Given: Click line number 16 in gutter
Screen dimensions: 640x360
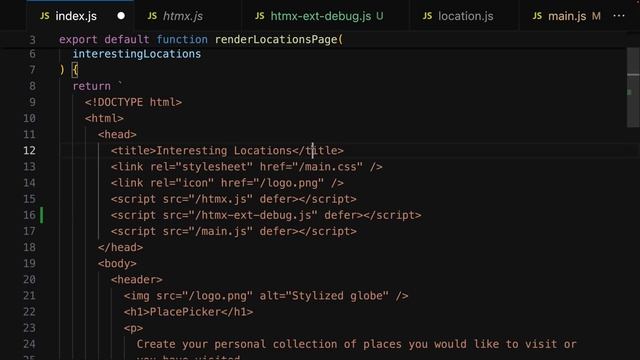Looking at the screenshot, I should click(x=29, y=215).
